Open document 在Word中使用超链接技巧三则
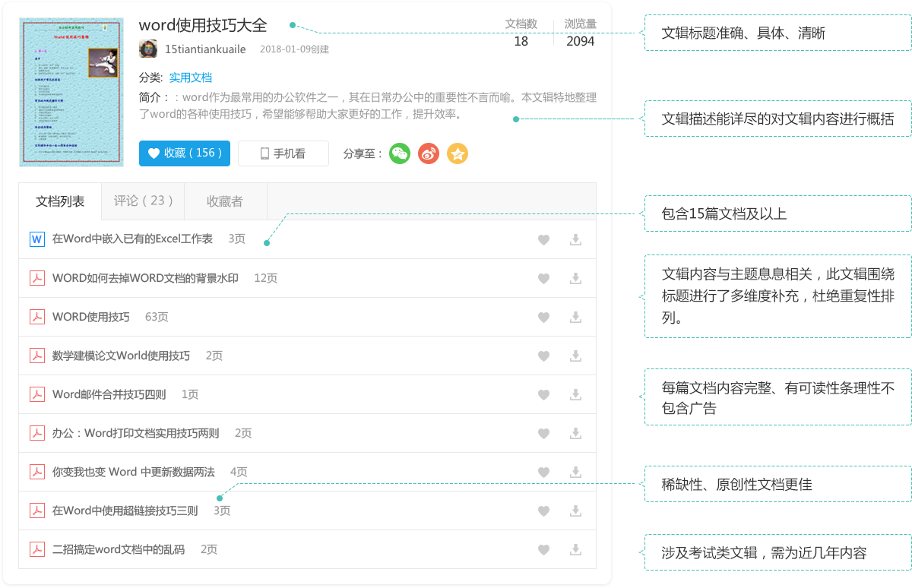Image resolution: width=912 pixels, height=588 pixels. coord(125,511)
